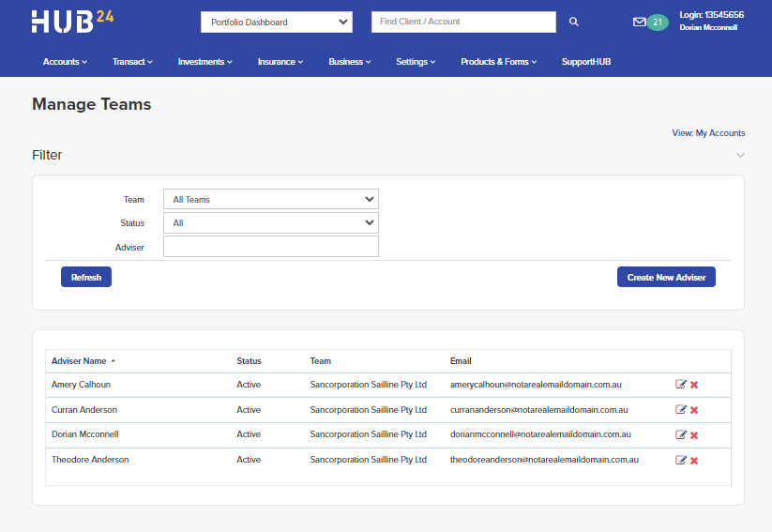Click the HUB24 logo
This screenshot has width=772, height=532.
[72, 21]
